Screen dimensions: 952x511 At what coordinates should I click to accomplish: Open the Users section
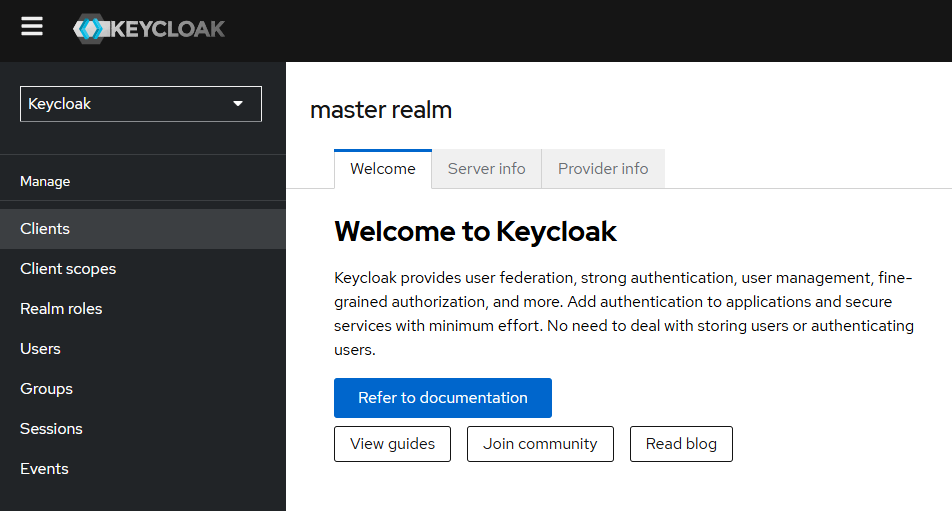click(40, 349)
